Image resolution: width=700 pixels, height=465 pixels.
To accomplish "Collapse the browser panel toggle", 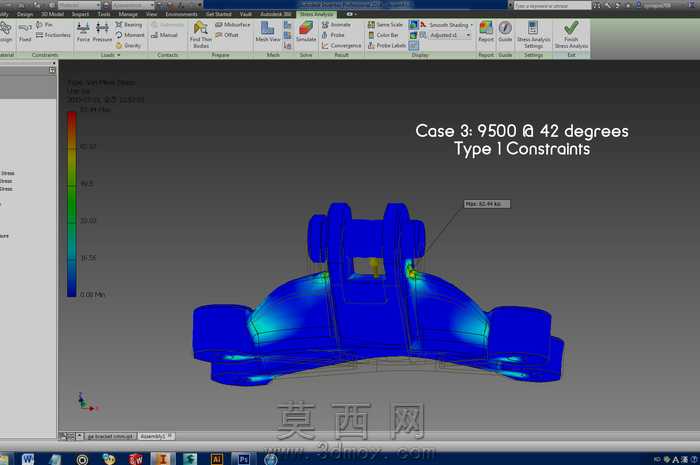I will click(x=52, y=70).
